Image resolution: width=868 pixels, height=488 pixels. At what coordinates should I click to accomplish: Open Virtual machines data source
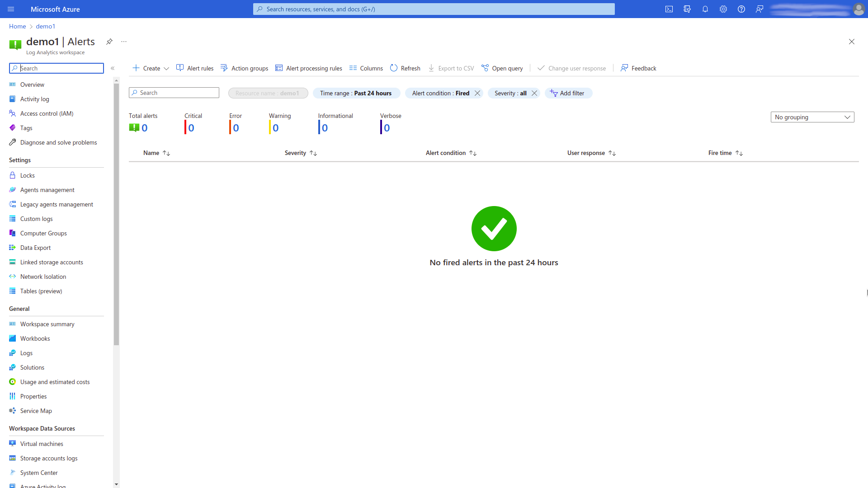click(57, 444)
